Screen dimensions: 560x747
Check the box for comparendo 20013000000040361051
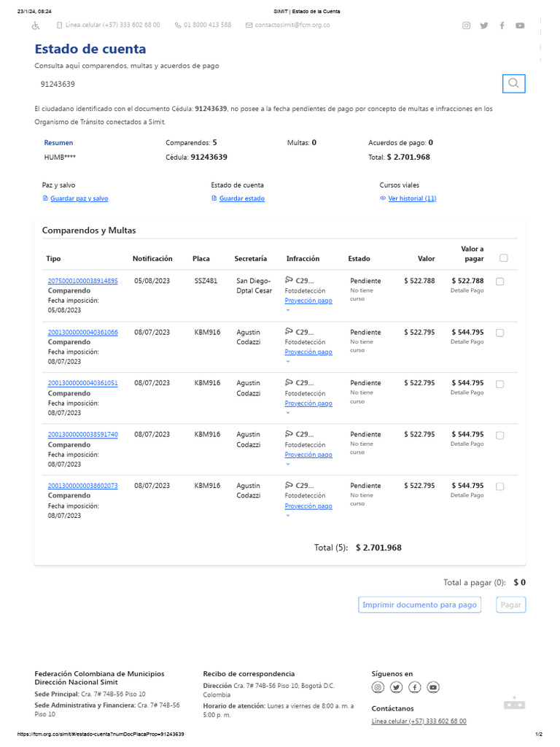tap(500, 384)
